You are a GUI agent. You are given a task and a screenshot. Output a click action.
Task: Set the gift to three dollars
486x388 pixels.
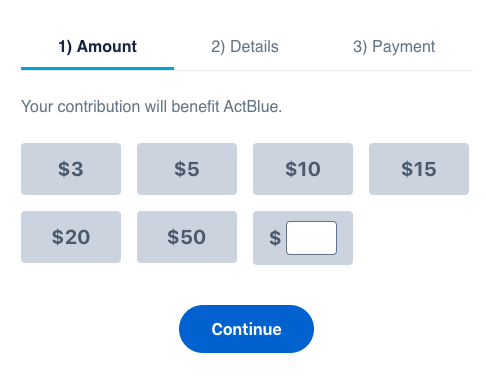[71, 169]
